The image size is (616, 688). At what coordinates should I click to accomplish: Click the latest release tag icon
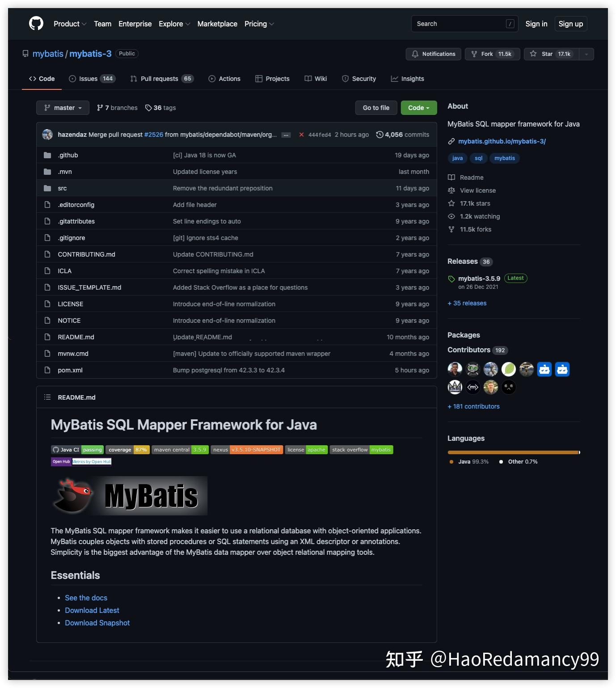451,279
